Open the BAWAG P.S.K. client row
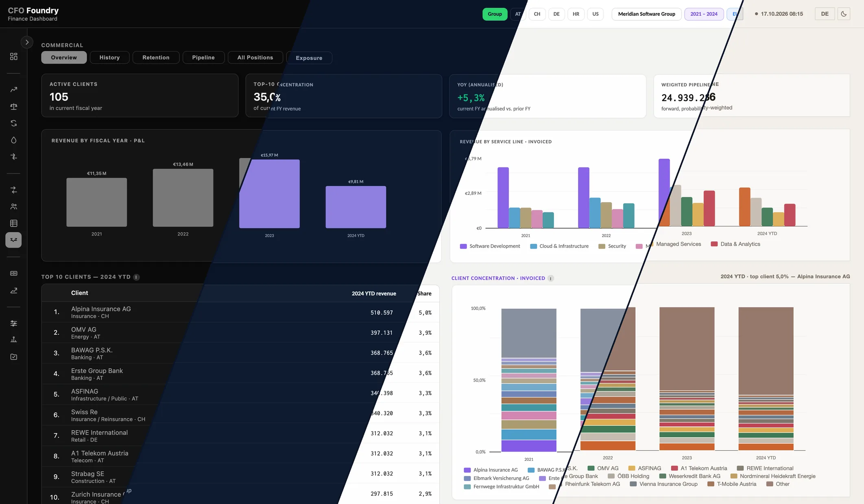Screen dimensions: 864x504 pos(240,353)
